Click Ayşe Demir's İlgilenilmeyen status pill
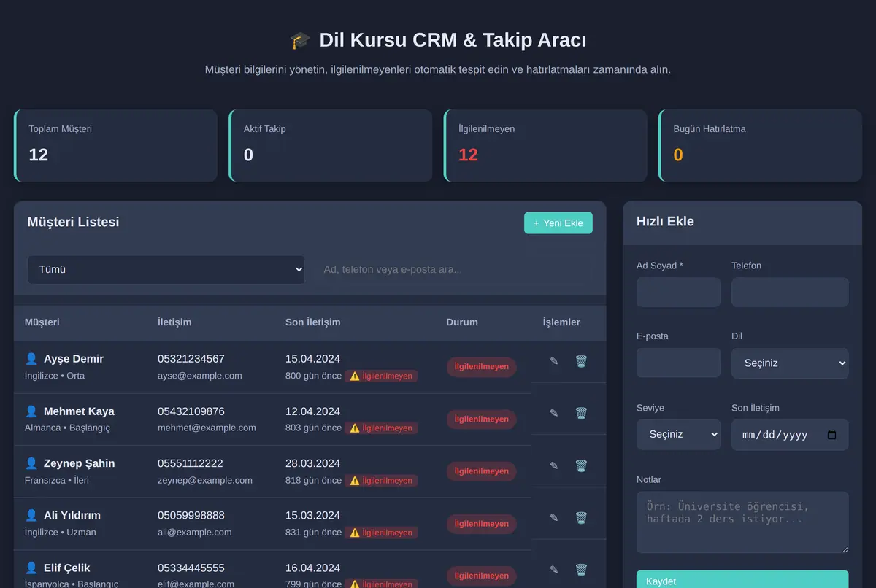876x588 pixels. coord(482,367)
